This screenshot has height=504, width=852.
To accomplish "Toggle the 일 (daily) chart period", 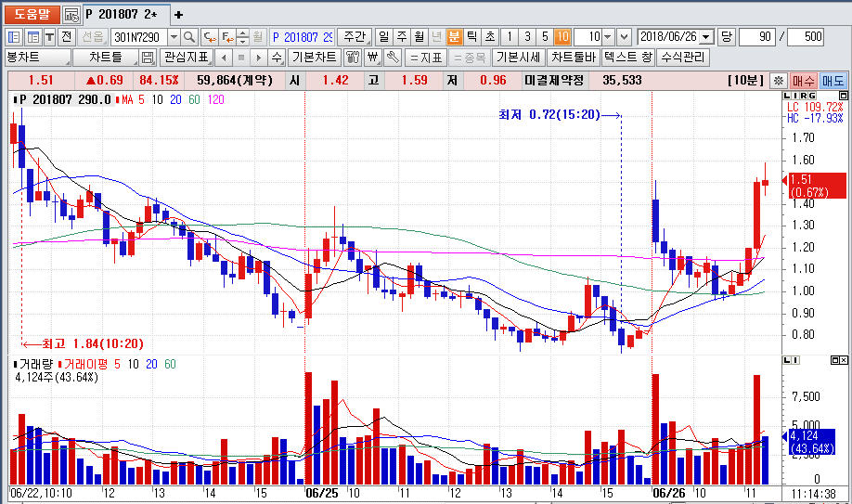I will point(384,37).
